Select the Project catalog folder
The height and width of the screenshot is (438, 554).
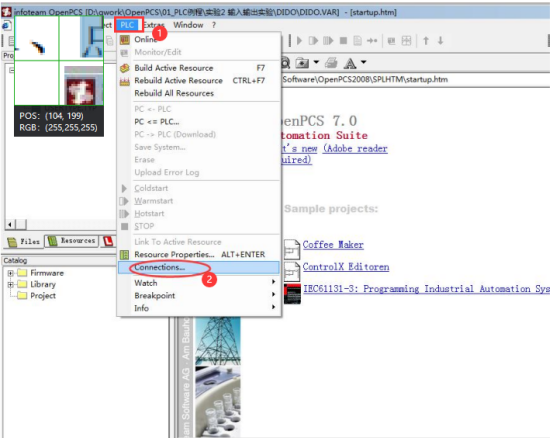coord(37,296)
